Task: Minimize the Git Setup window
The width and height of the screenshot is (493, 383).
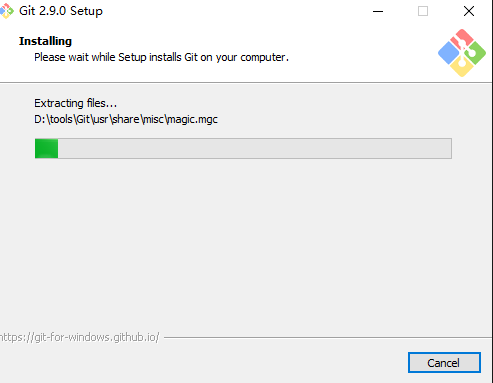Action: 378,11
